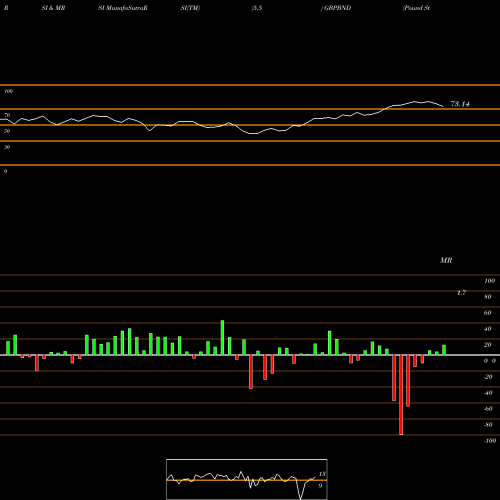500x500 pixels.
Task: Click the 'SI MunafaSutraR' header text
Action: coord(123,8)
